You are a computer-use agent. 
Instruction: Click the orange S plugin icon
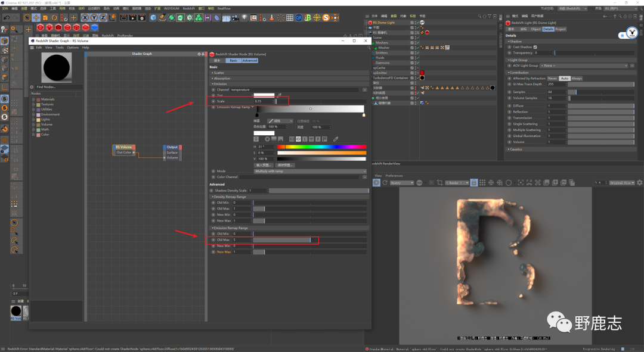point(326,18)
